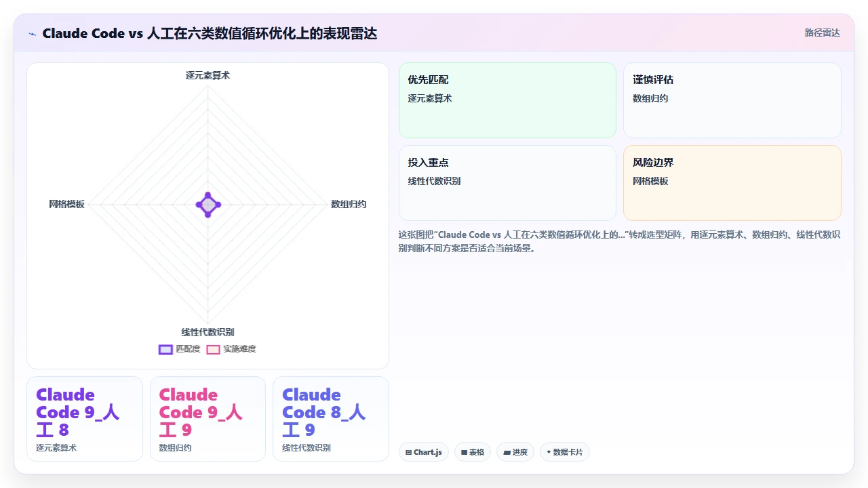Open the 优先匹配 card
This screenshot has width=868, height=488.
click(507, 100)
